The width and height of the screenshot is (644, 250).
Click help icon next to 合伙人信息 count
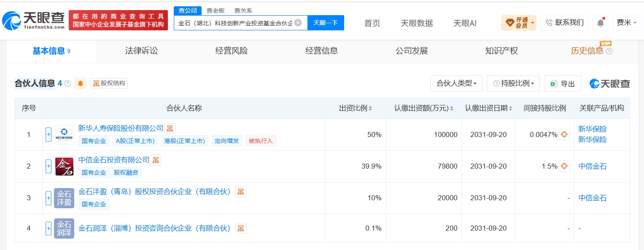pyautogui.click(x=67, y=83)
